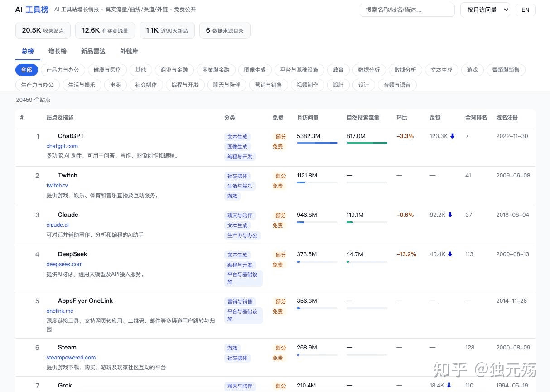Click the ChatGPT site name
Screen dimensions: 550x392
pyautogui.click(x=71, y=136)
